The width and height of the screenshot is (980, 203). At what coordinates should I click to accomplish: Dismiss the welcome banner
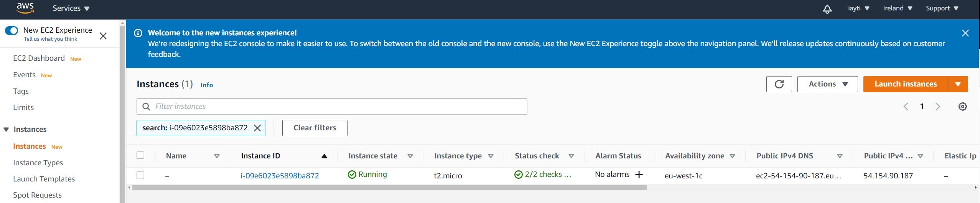click(965, 33)
